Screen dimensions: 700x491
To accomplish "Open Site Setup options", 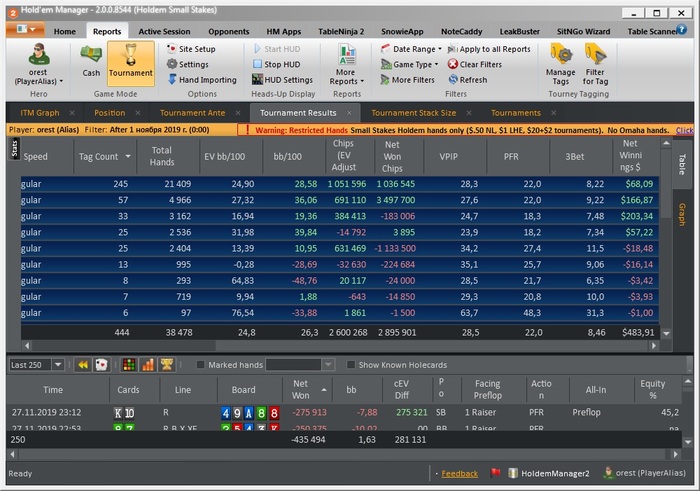I will coord(191,49).
